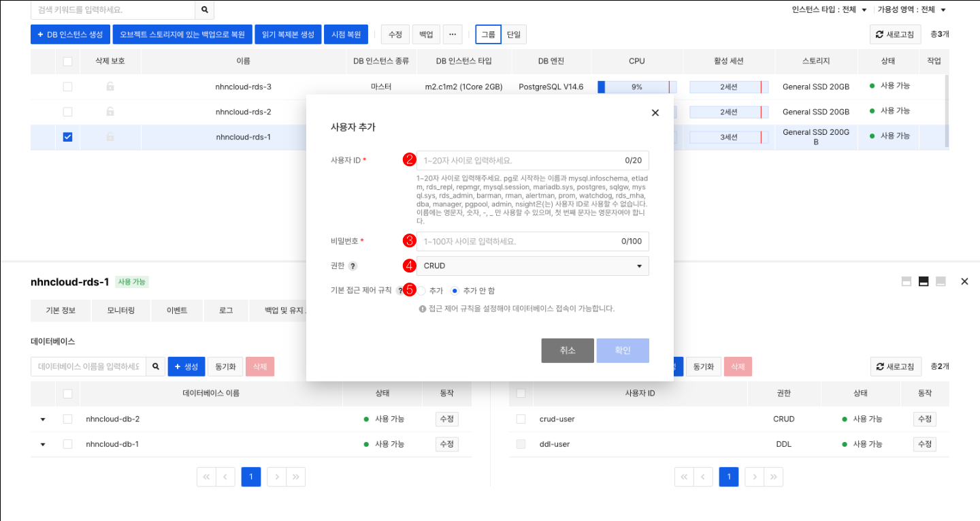Go to next page in database pagination

277,477
